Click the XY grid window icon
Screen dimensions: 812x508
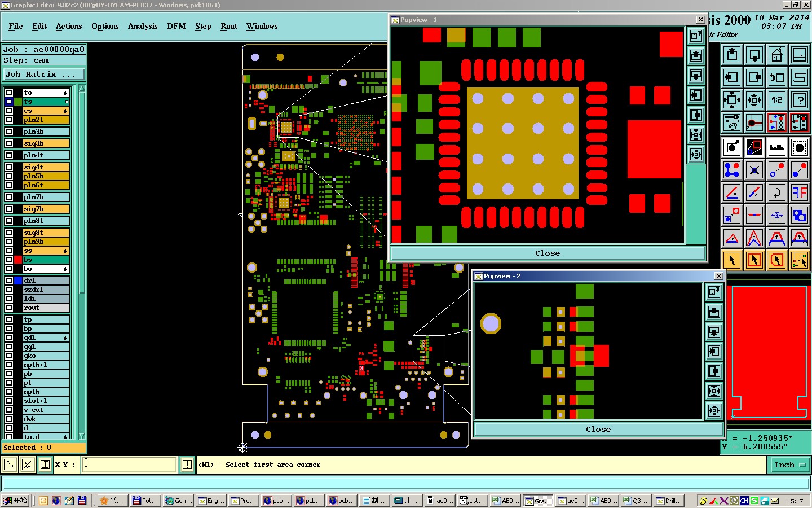coord(800,55)
